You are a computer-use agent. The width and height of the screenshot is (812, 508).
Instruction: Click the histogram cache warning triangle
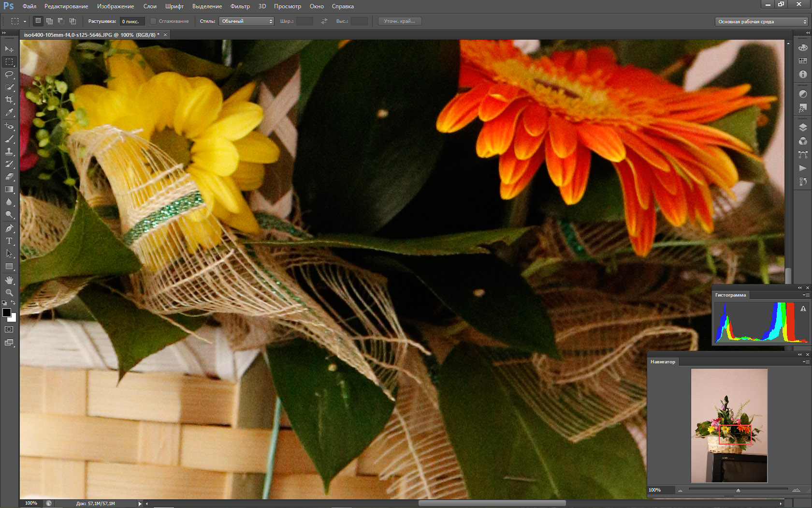click(x=803, y=309)
